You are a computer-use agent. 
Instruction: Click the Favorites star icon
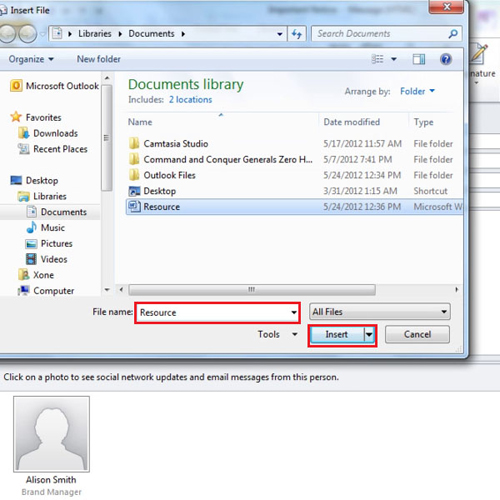click(x=16, y=117)
